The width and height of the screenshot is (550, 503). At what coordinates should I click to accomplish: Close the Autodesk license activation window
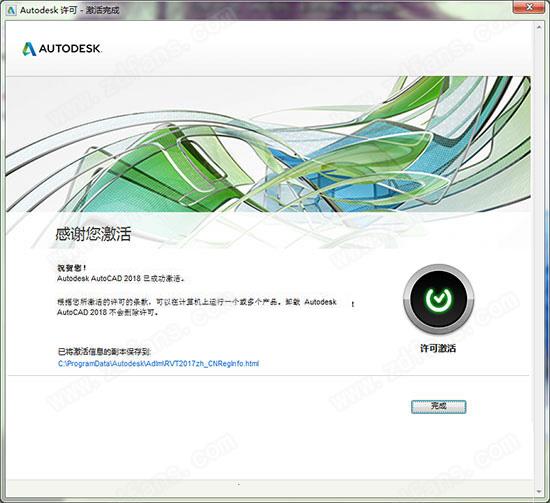pyautogui.click(x=530, y=6)
